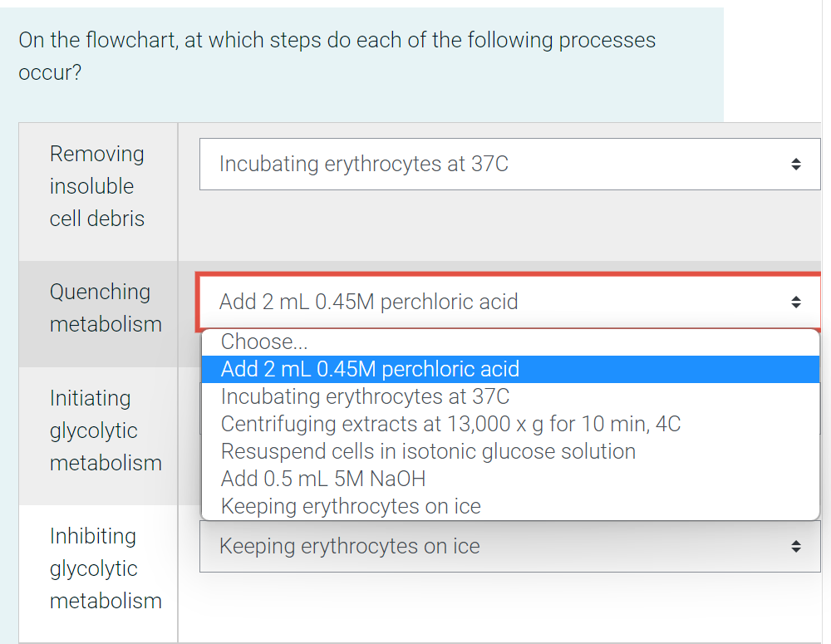Click the "Inhibiting glycolytic metabolism" label
The height and width of the screenshot is (644, 831).
tap(105, 568)
